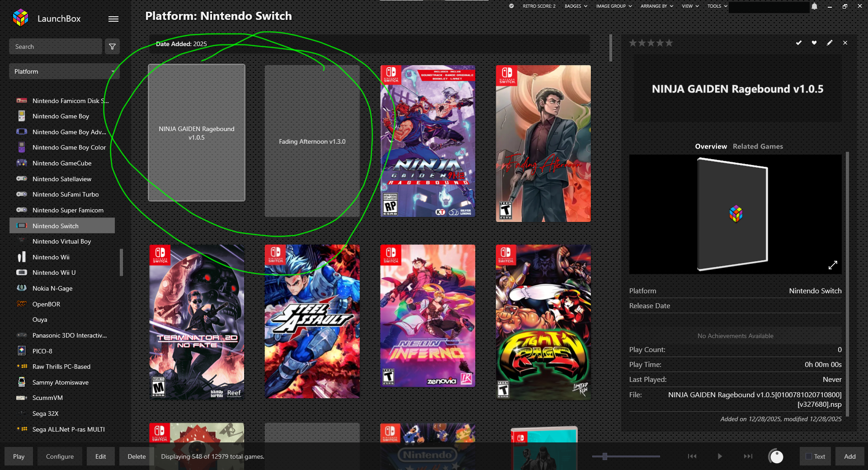Mark game completed with checkmark icon

pyautogui.click(x=799, y=43)
